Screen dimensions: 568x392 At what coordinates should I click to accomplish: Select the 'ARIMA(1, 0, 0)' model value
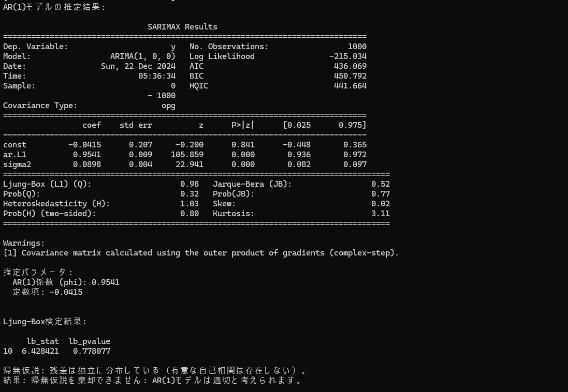[143, 56]
